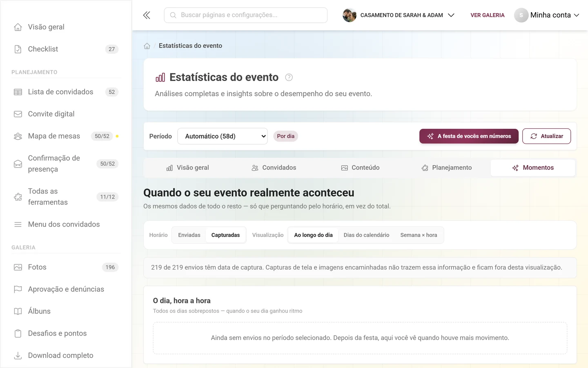Click the Todas as ferramentas puzzle icon
Image resolution: width=588 pixels, height=368 pixels.
[18, 197]
